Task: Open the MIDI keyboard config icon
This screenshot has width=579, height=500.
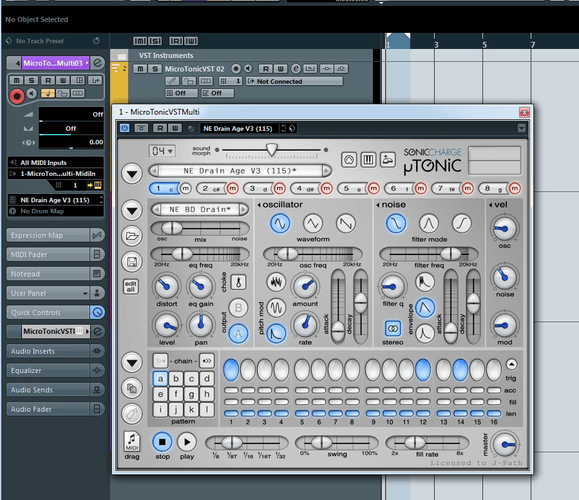Action: (368, 160)
